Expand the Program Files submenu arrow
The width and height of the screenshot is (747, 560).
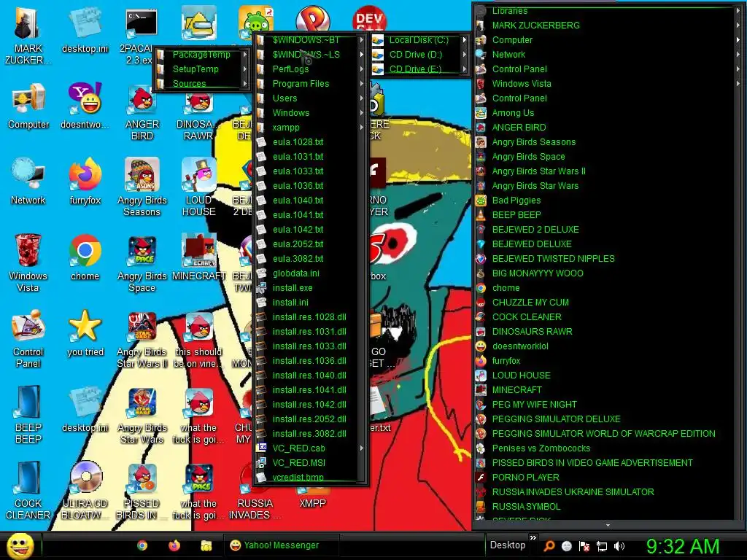tap(362, 84)
